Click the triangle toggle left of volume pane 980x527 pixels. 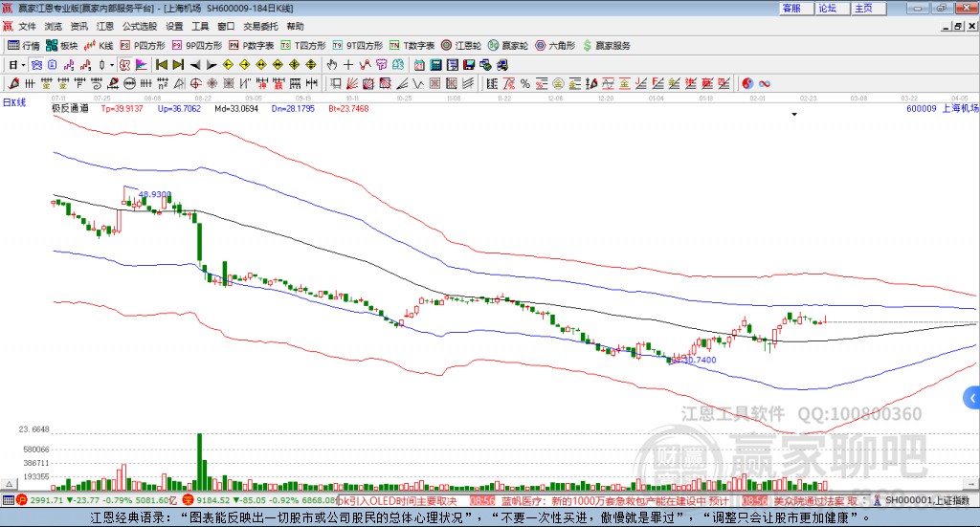point(9,484)
